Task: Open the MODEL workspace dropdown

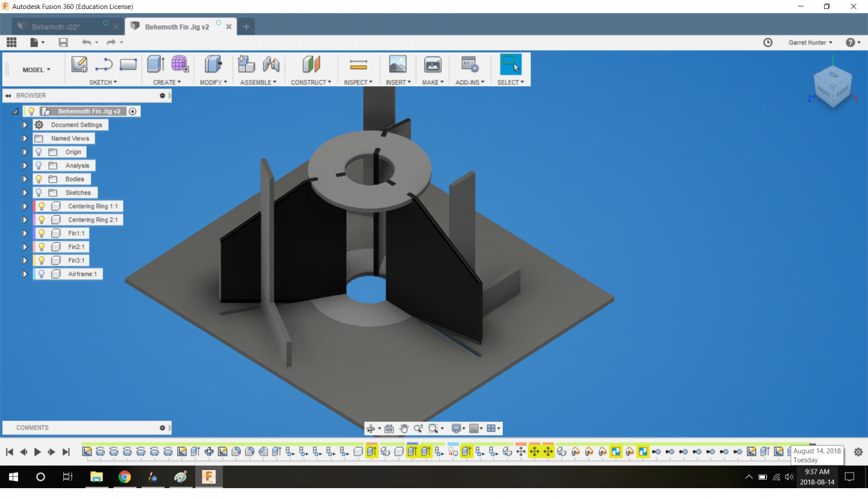Action: [x=36, y=70]
